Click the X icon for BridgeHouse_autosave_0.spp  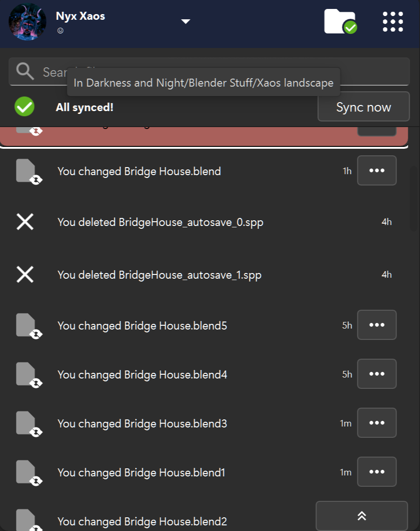point(25,222)
